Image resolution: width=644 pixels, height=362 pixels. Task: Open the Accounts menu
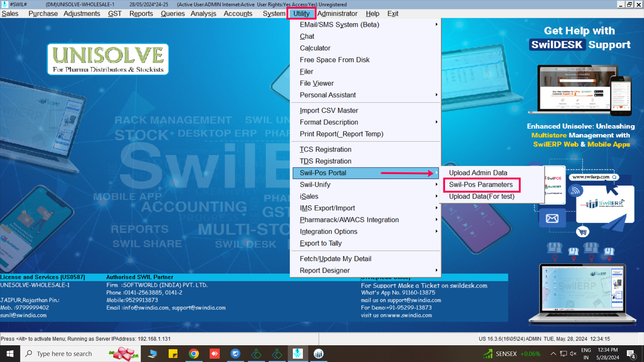click(x=238, y=13)
